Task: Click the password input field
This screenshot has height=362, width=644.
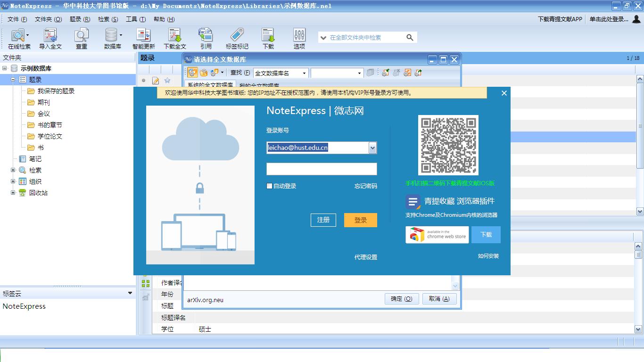Action: coord(322,169)
